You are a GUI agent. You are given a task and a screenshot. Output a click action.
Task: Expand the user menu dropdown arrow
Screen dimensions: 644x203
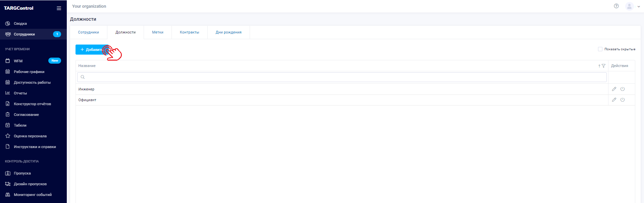639,6
